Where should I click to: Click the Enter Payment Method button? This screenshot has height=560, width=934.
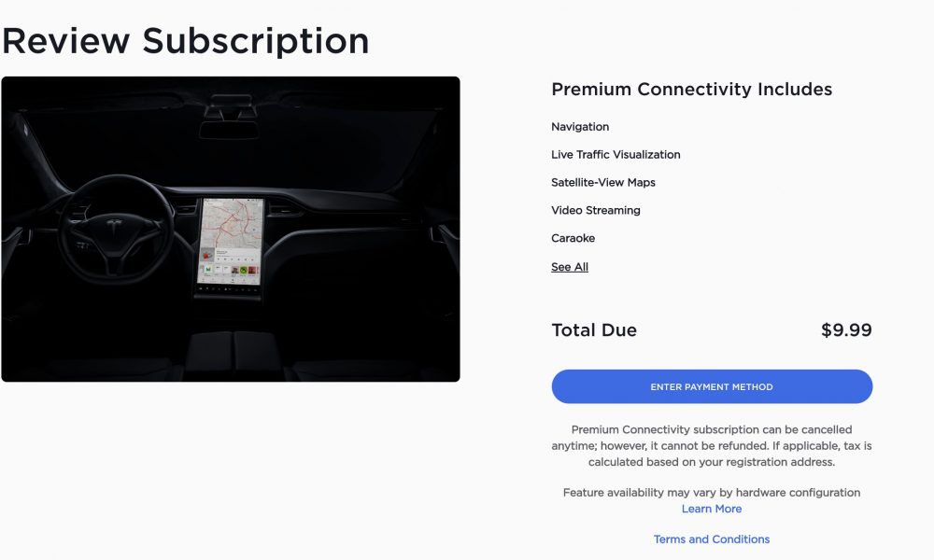click(712, 386)
